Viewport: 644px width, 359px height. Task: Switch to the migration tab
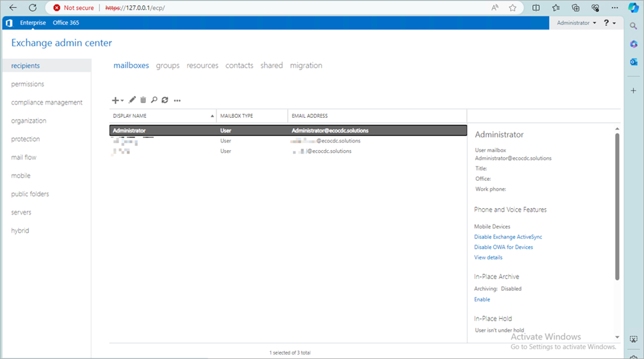(x=306, y=66)
